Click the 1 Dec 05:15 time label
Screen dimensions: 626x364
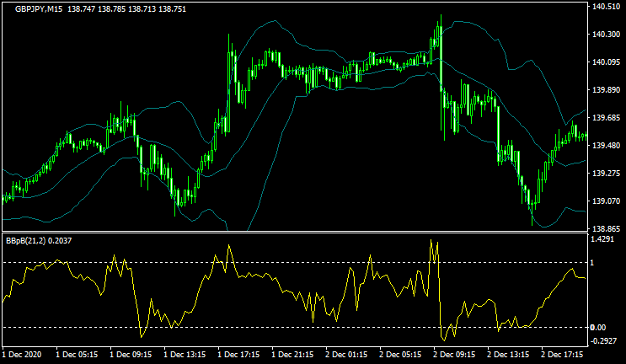click(77, 355)
